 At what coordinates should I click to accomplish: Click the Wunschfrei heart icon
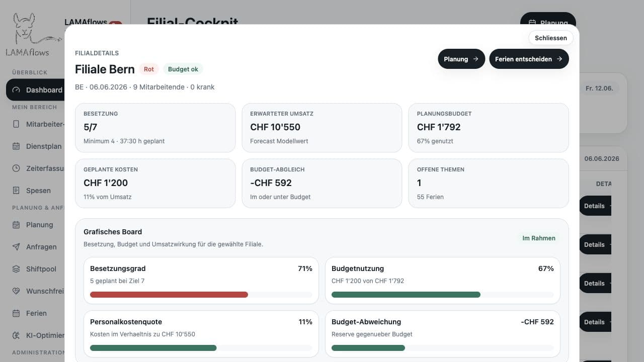[x=16, y=291]
